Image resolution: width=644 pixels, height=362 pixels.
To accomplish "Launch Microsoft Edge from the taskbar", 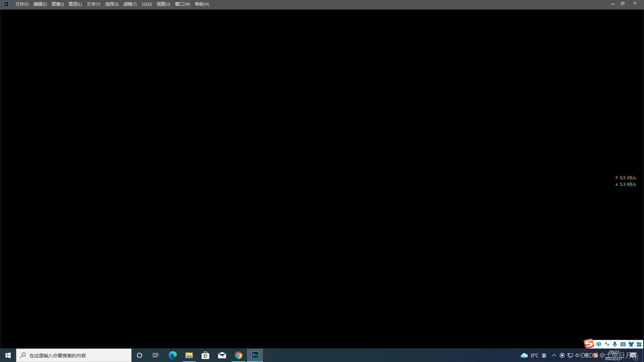I will coord(172,355).
